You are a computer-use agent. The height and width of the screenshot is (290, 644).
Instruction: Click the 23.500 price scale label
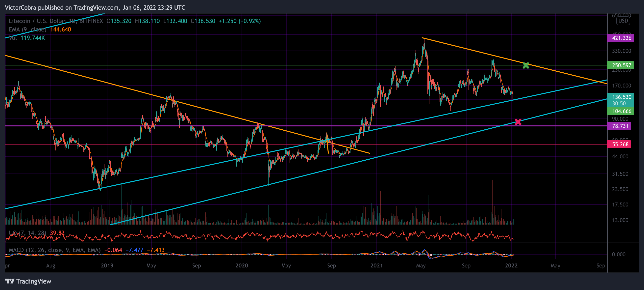click(x=620, y=189)
